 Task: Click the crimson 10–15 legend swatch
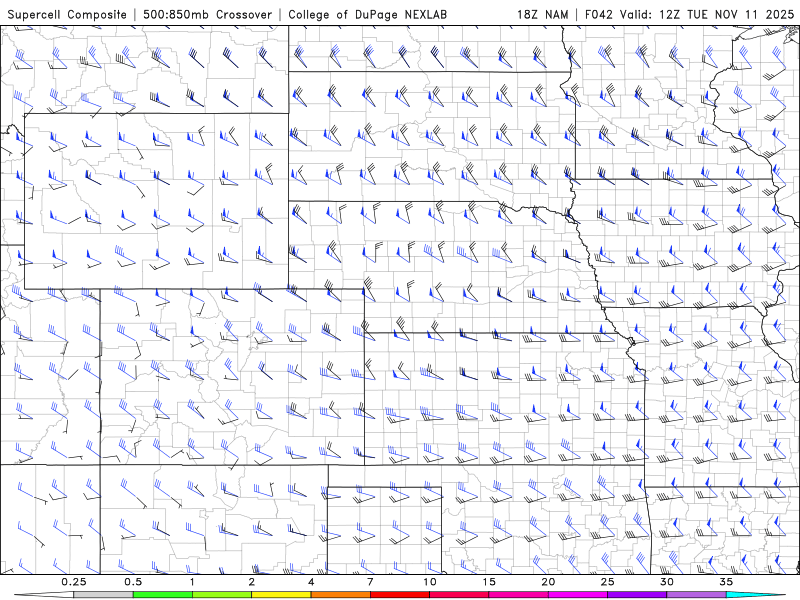click(459, 595)
